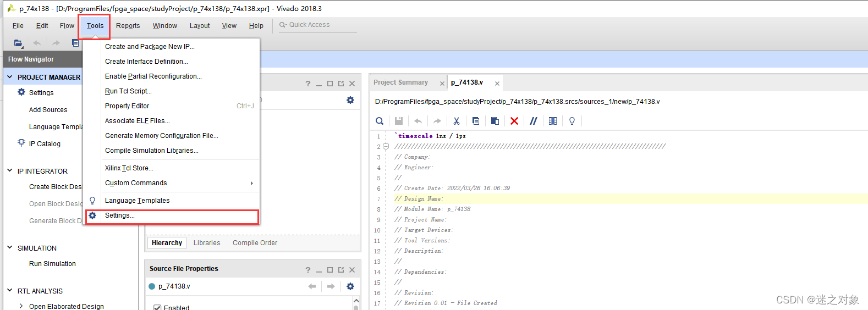
Task: Click Open Elaborated Design link
Action: coord(67,307)
